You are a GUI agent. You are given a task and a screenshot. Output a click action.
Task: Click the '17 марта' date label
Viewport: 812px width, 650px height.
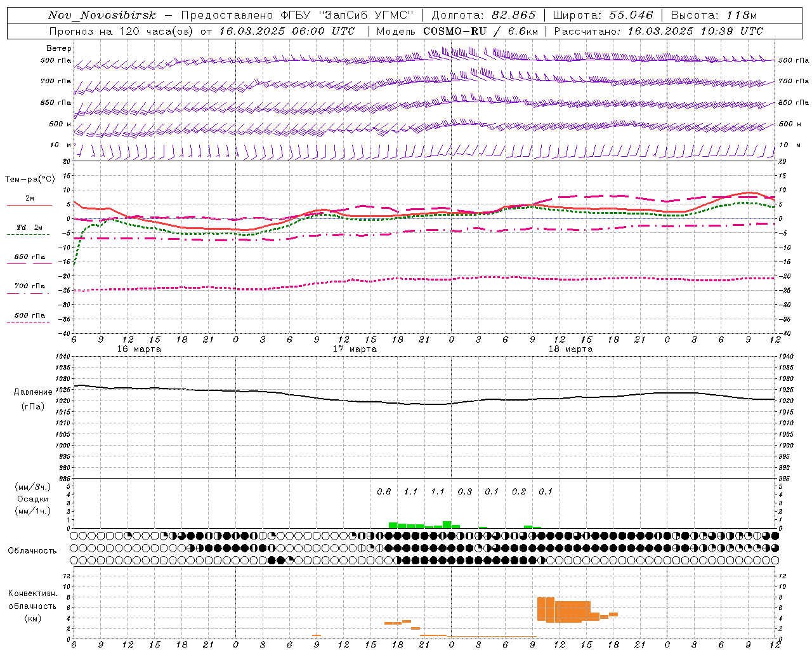(x=355, y=349)
